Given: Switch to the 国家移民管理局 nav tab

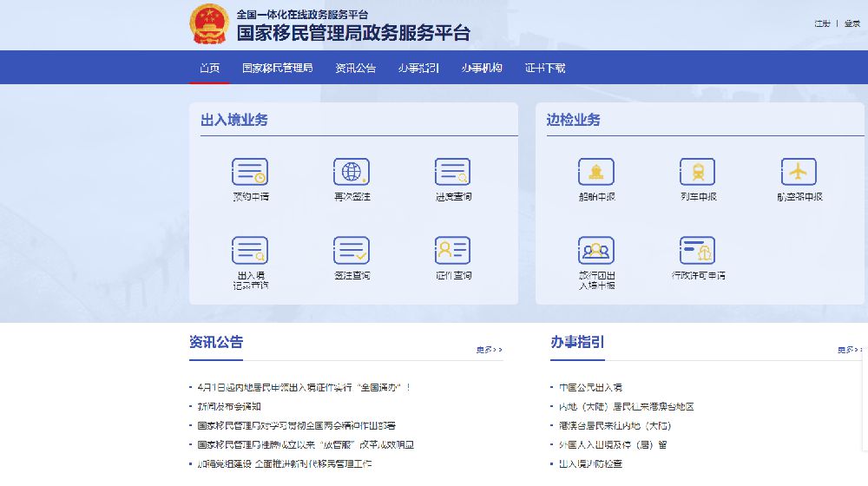Looking at the screenshot, I should [277, 68].
